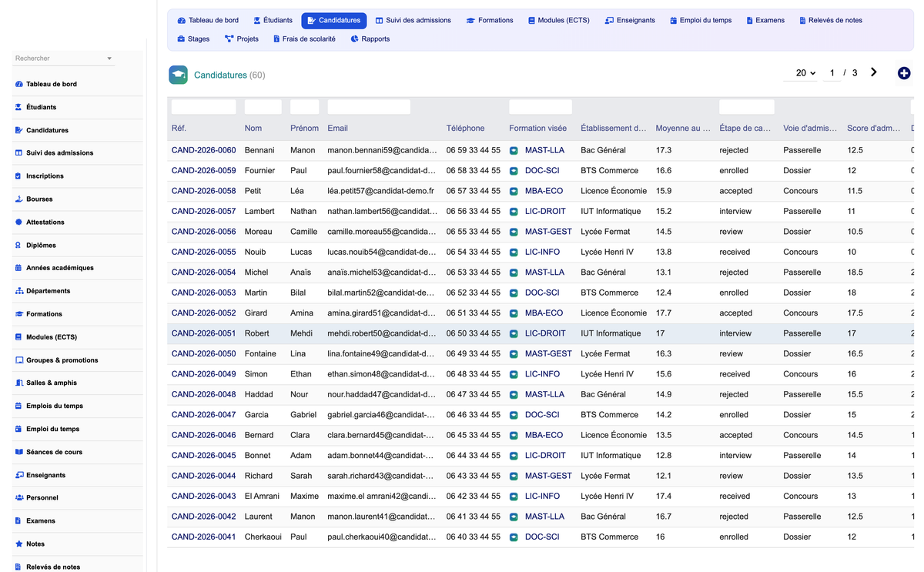Image resolution: width=924 pixels, height=572 pixels.
Task: Click the name Cherkaoui cell
Action: click(x=263, y=537)
